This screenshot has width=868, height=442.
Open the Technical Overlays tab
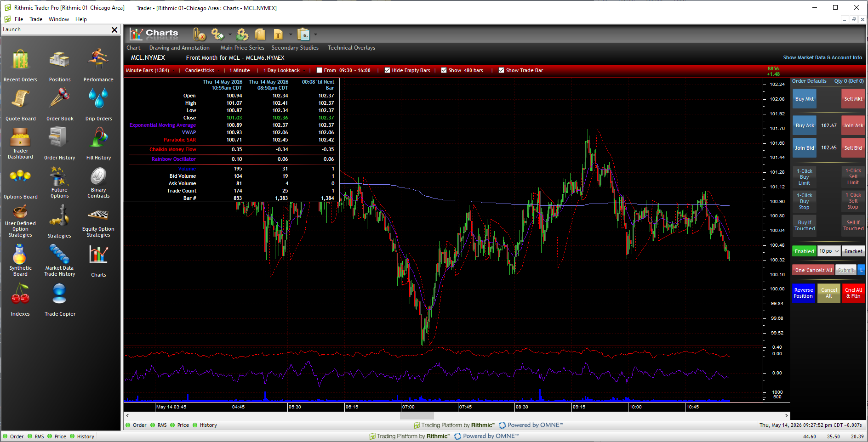351,48
